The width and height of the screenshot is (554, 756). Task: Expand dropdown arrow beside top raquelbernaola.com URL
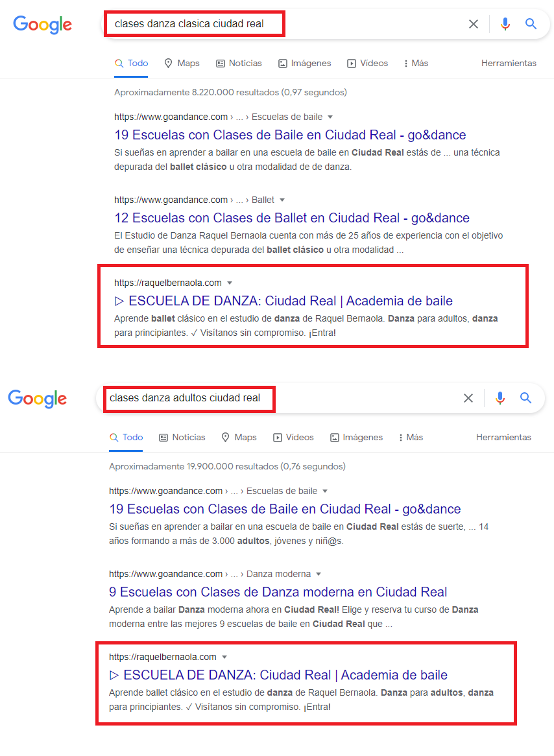pos(230,283)
